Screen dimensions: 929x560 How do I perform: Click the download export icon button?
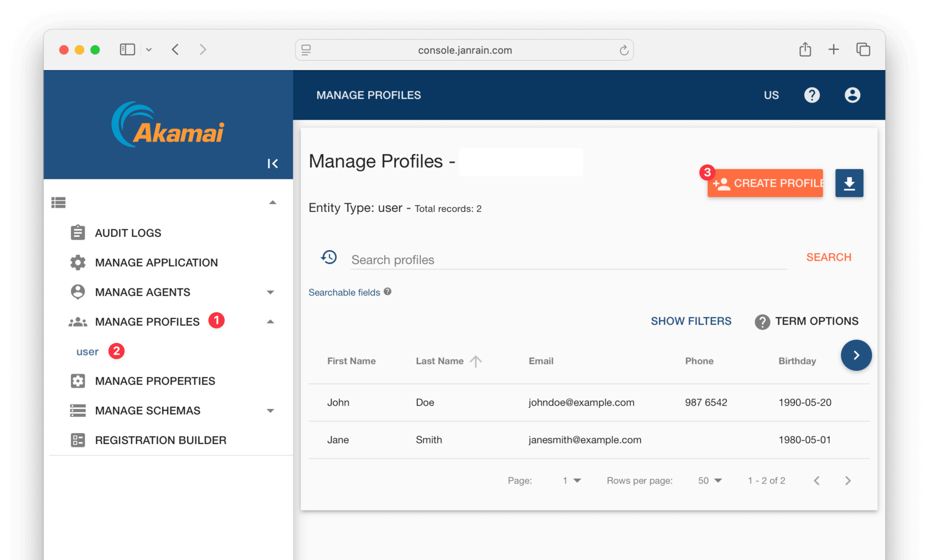pyautogui.click(x=849, y=183)
